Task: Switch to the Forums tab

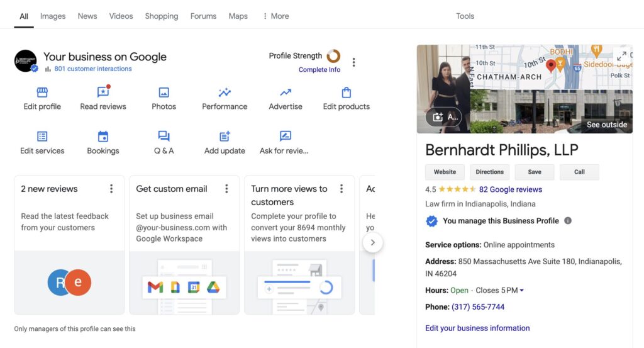Action: pyautogui.click(x=203, y=16)
